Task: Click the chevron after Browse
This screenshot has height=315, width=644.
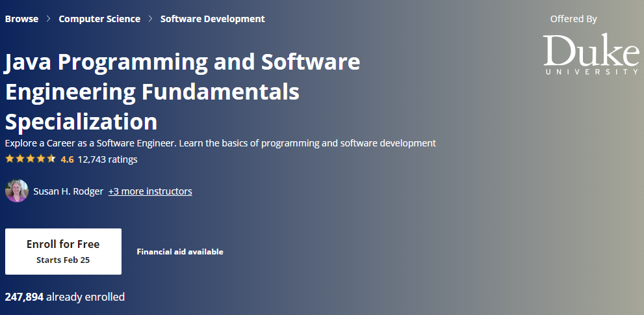Action: pyautogui.click(x=49, y=19)
